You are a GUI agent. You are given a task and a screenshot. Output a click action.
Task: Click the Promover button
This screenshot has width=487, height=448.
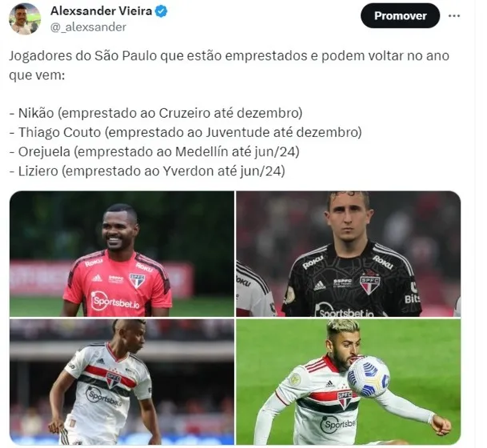(400, 15)
